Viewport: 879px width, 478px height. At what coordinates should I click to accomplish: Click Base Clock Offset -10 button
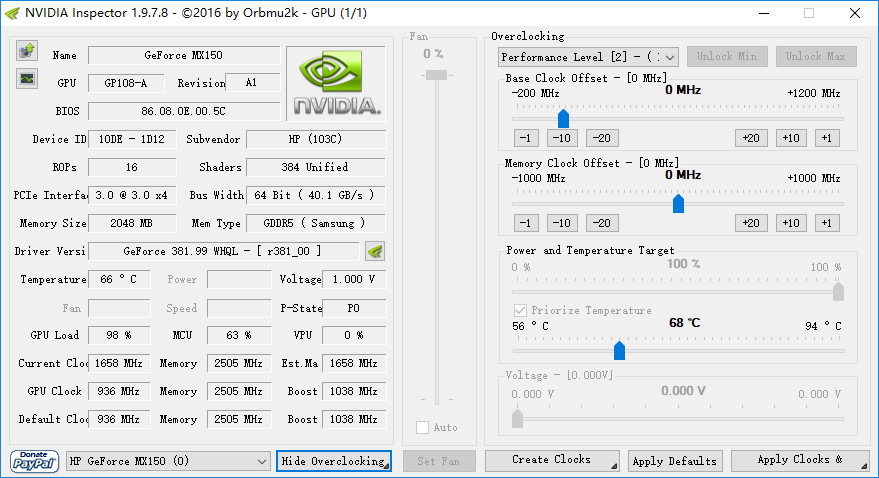(562, 138)
